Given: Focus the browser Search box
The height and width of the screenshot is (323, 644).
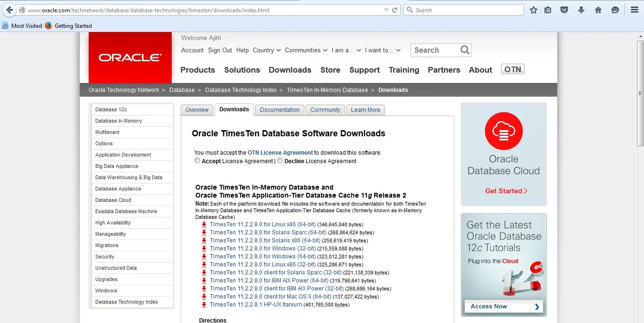Looking at the screenshot, I should click(463, 10).
